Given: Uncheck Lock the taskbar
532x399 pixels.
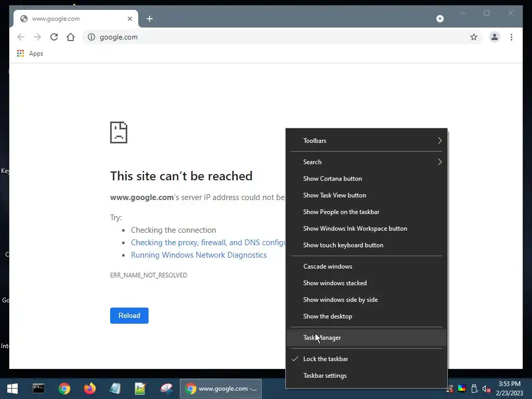Looking at the screenshot, I should pos(366,359).
